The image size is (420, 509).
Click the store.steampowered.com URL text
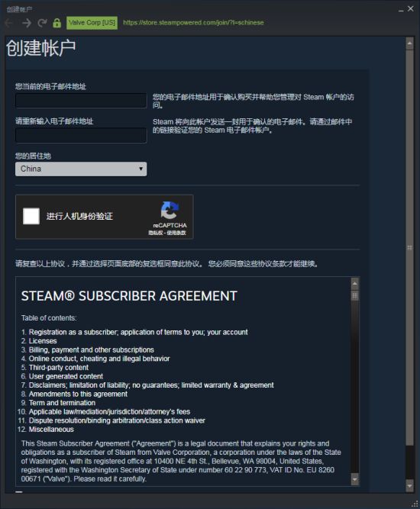193,23
